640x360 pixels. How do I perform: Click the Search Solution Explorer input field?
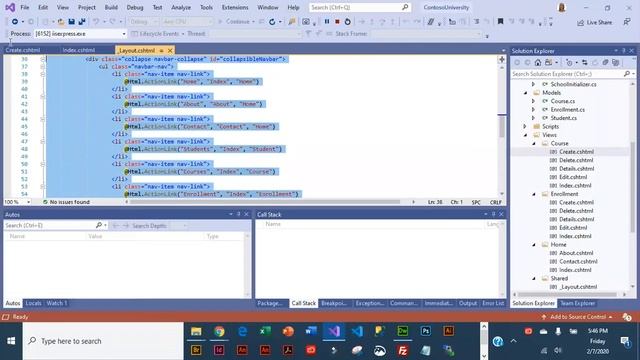pos(567,74)
